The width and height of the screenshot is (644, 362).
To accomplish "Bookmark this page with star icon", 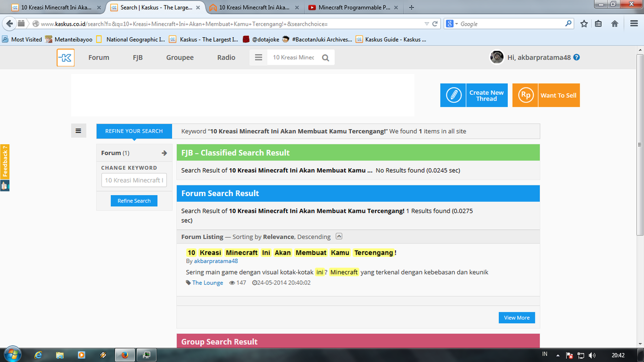I will (584, 24).
